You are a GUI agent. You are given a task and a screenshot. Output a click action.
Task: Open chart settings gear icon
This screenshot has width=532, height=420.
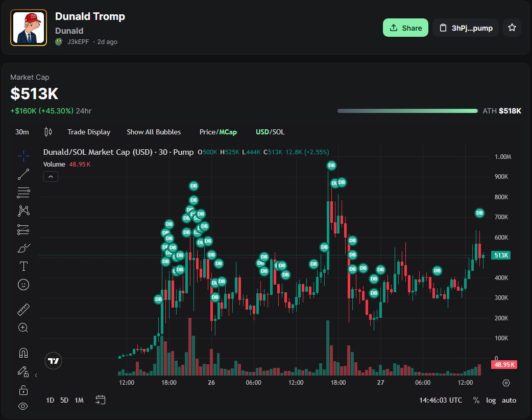coord(506,383)
